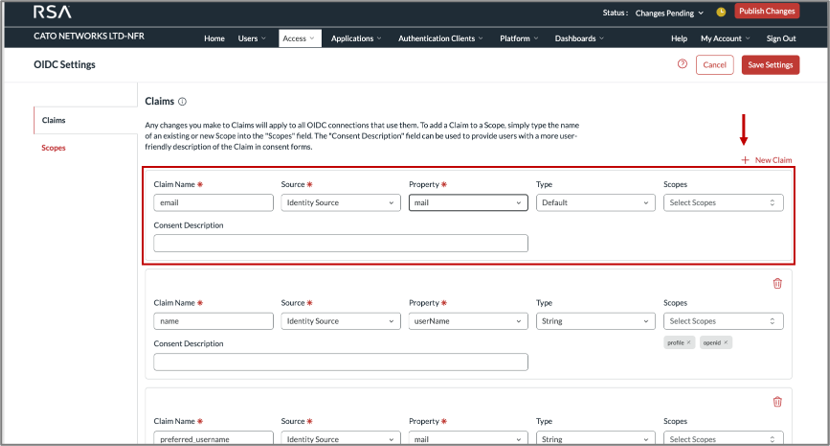830x446 pixels.
Task: Click Consent Description field of email claim
Action: click(x=340, y=243)
